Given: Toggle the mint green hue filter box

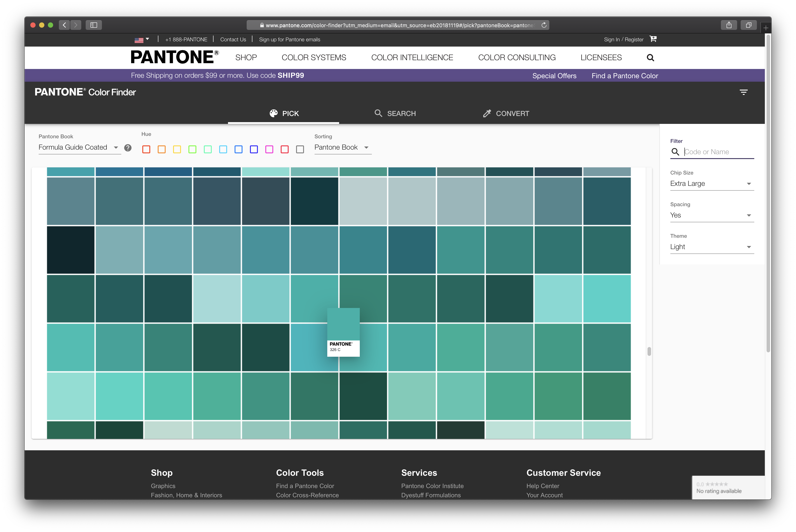Looking at the screenshot, I should (208, 149).
